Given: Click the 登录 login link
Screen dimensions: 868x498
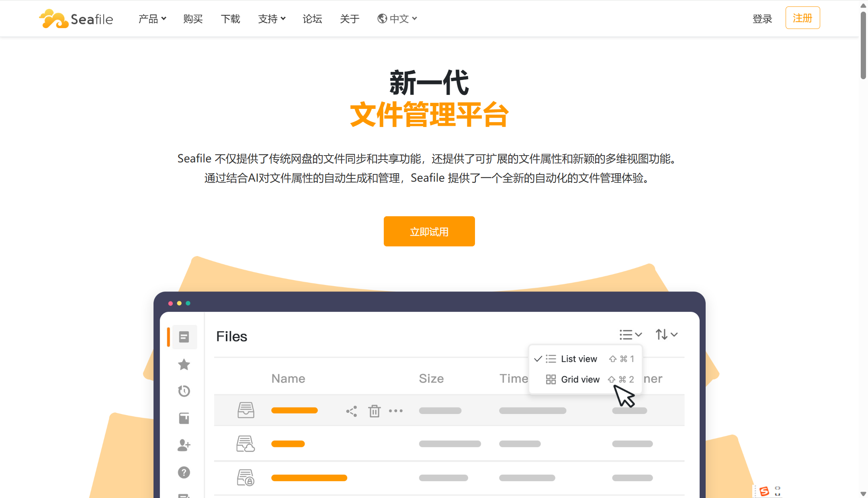Looking at the screenshot, I should tap(762, 18).
